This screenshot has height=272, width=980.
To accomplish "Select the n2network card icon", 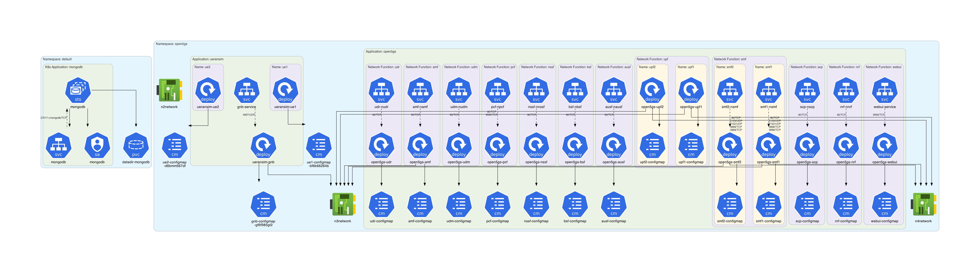I will pos(169,90).
